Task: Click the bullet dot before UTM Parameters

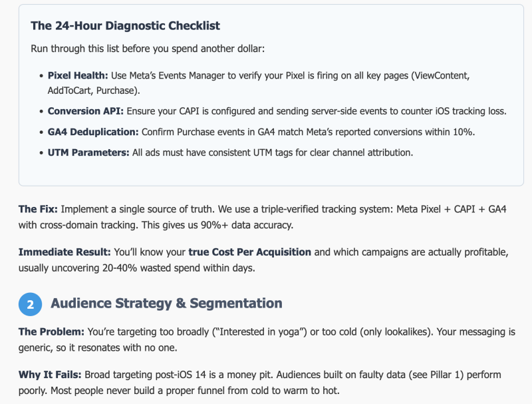Action: coord(40,153)
